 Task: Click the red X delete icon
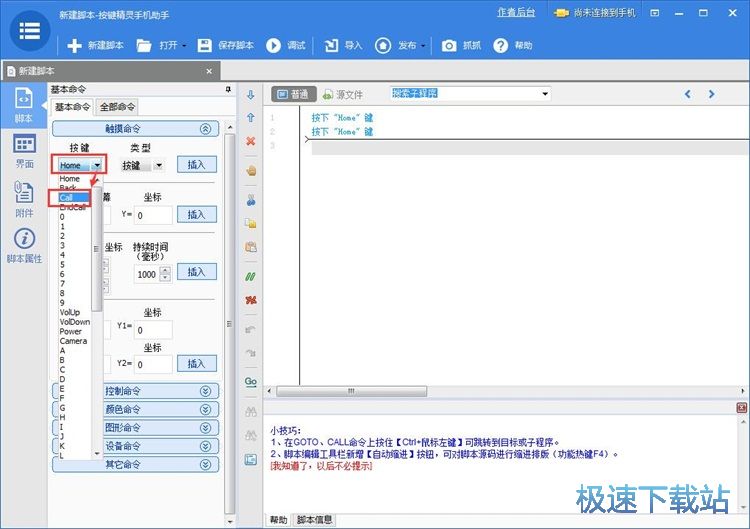(x=251, y=141)
